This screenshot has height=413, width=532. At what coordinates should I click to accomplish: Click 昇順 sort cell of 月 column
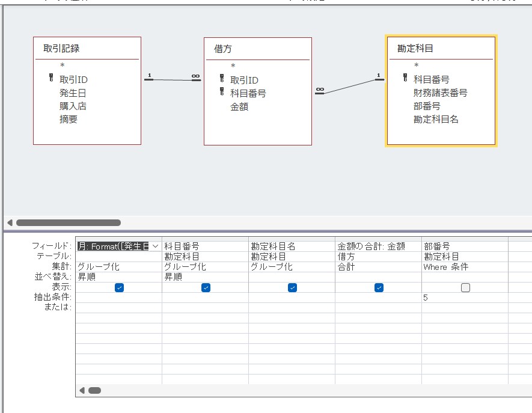click(119, 277)
